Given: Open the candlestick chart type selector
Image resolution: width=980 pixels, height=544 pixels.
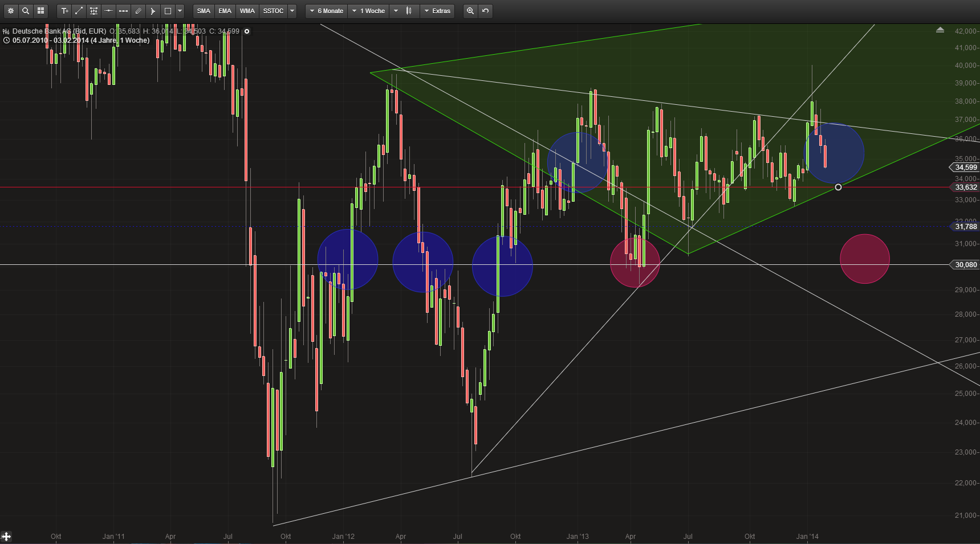Looking at the screenshot, I should [405, 11].
